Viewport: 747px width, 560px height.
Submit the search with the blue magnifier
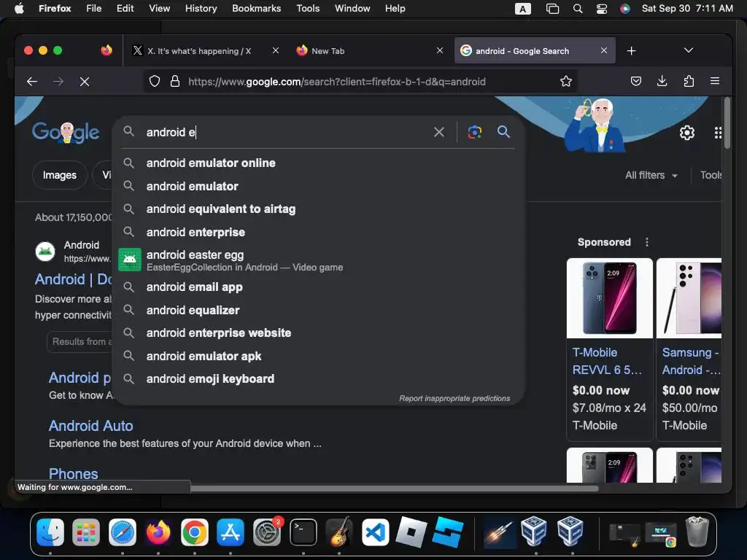pyautogui.click(x=503, y=131)
